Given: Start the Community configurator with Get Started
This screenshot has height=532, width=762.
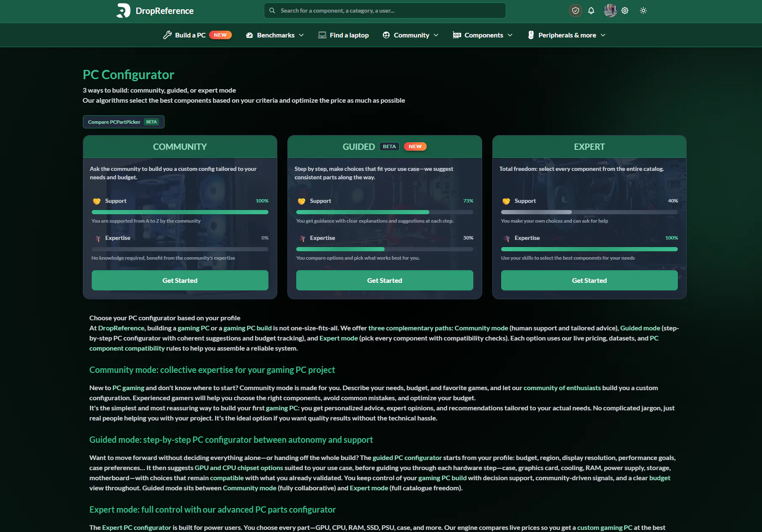Looking at the screenshot, I should coord(180,280).
